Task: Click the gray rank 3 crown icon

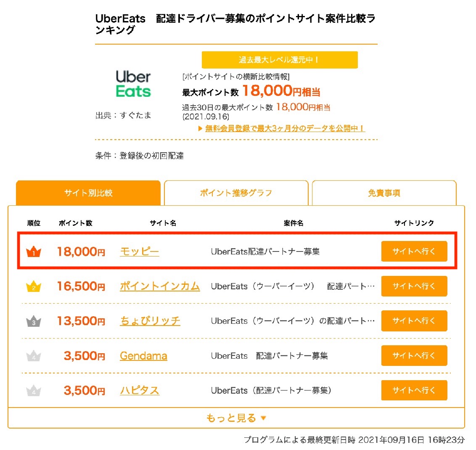Action: (34, 321)
